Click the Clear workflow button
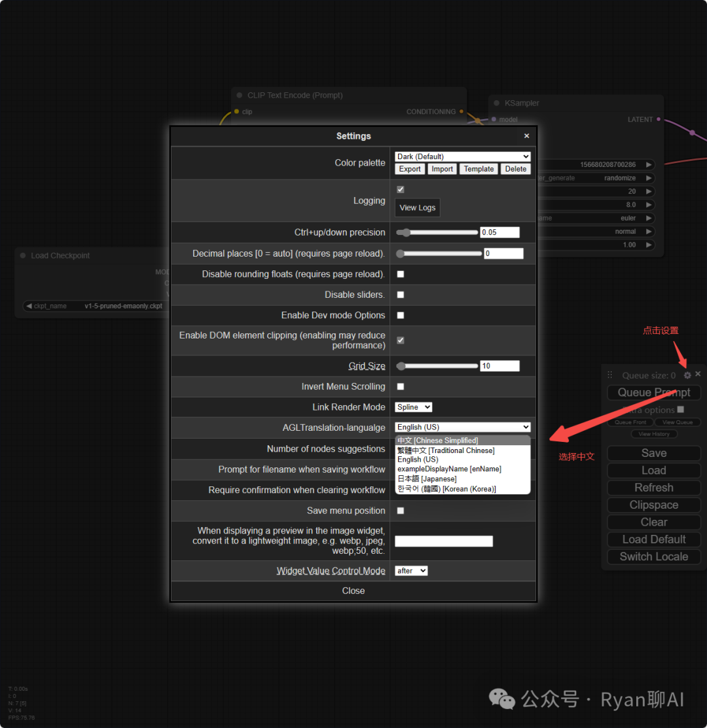 (653, 522)
